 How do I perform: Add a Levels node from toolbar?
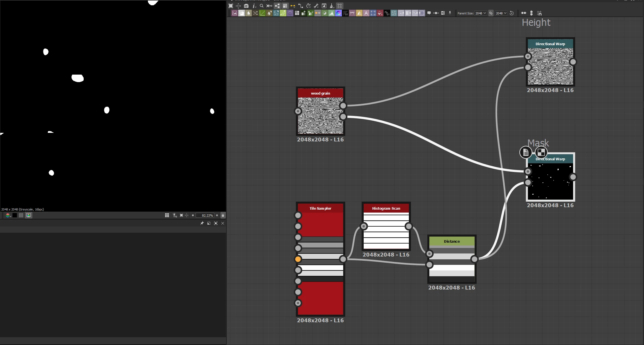(x=332, y=13)
